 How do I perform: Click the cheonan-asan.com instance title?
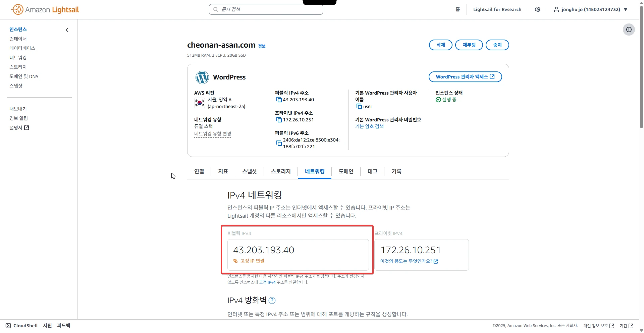coord(221,45)
